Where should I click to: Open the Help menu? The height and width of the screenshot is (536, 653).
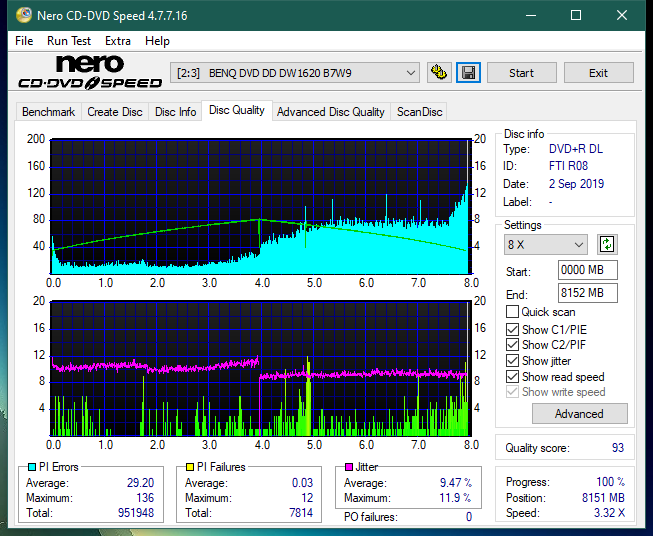[x=157, y=41]
